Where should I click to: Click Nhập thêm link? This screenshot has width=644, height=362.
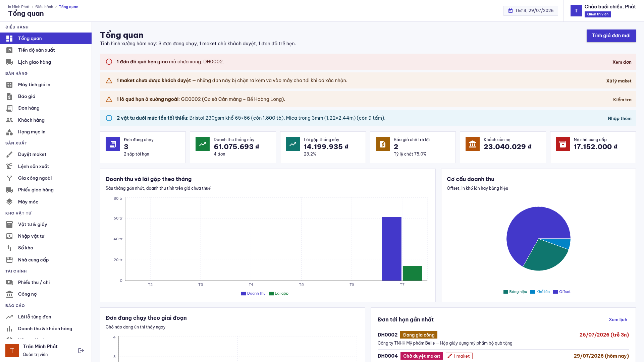(620, 118)
